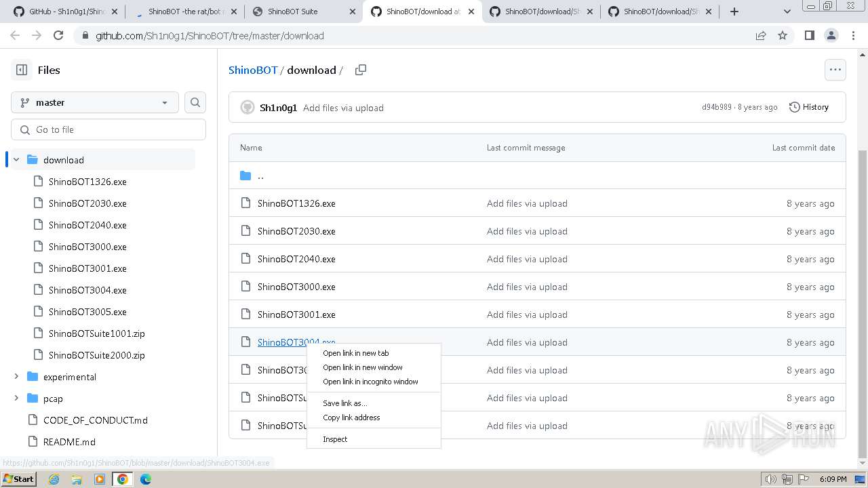This screenshot has width=868, height=488.
Task: Open ShinoBOT3001.exe in file table
Action: 296,314
